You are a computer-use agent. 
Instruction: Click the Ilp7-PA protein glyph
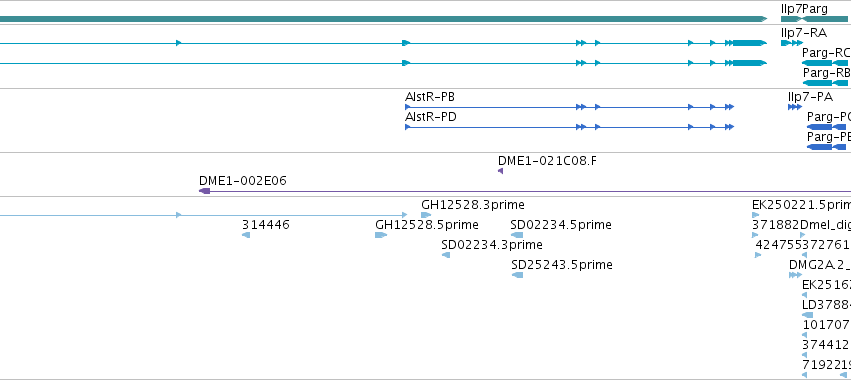795,107
